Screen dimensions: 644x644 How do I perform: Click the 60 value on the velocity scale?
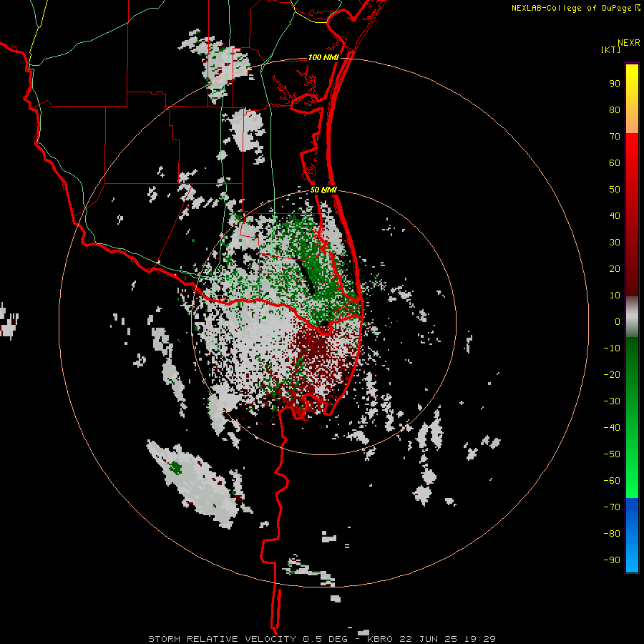click(615, 163)
